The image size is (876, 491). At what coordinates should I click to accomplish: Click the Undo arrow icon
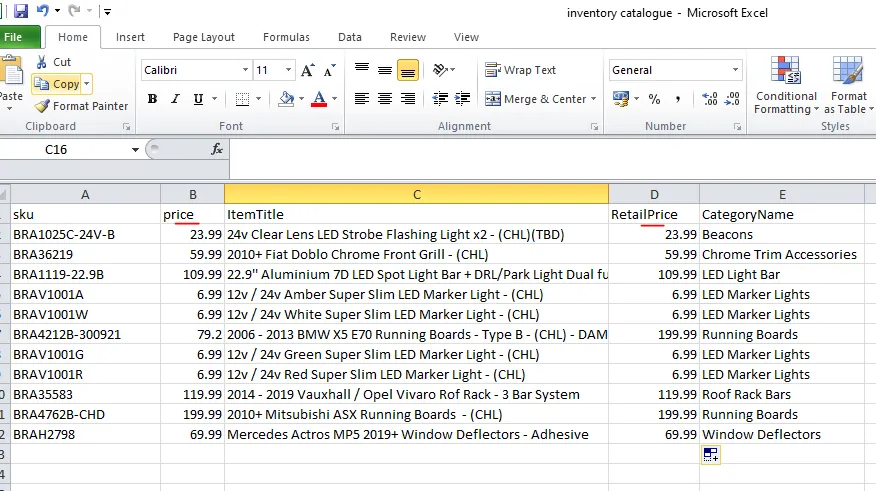tap(43, 11)
